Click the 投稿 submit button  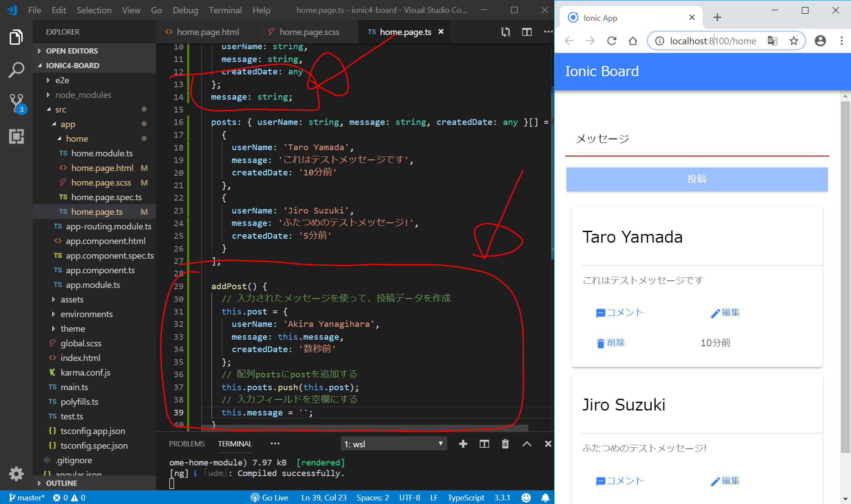697,179
